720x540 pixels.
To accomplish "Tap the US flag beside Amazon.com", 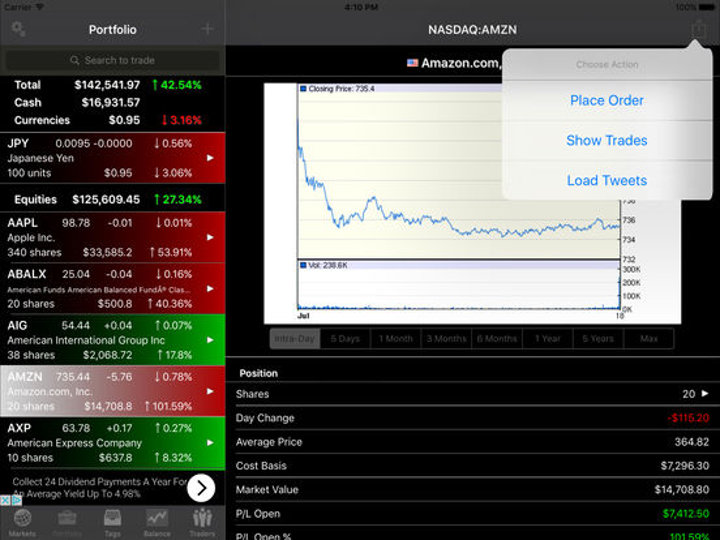I will point(412,63).
